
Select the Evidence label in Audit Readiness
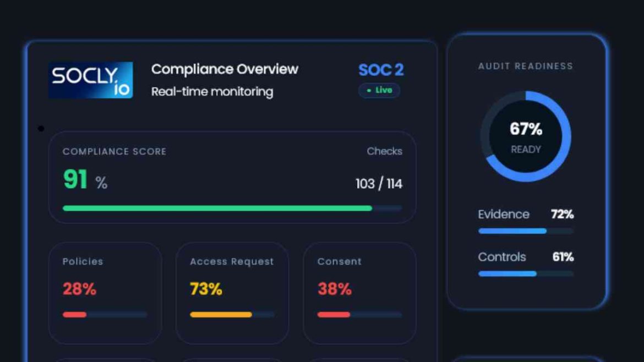[x=503, y=215]
